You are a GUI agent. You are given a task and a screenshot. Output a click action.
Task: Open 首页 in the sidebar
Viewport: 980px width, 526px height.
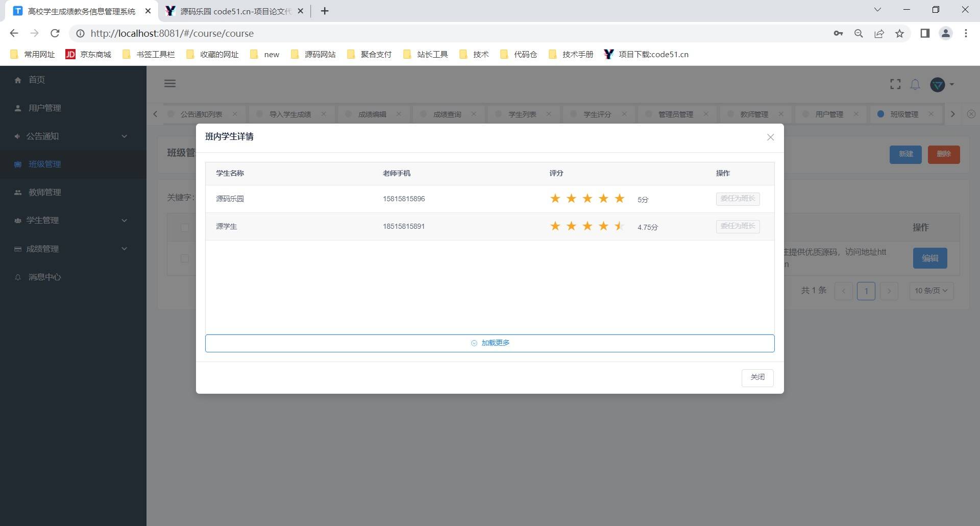[x=73, y=80]
